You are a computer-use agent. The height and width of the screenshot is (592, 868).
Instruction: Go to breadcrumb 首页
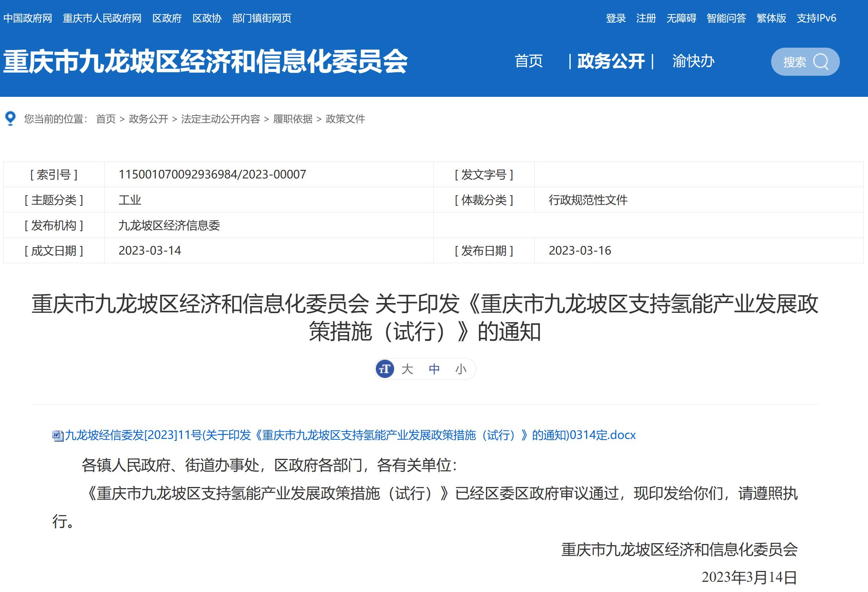point(106,119)
